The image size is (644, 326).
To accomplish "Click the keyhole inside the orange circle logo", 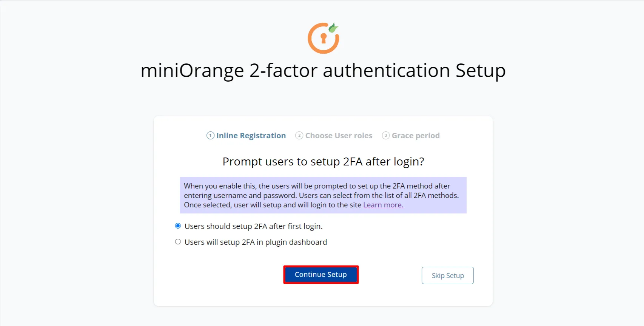I will click(323, 39).
